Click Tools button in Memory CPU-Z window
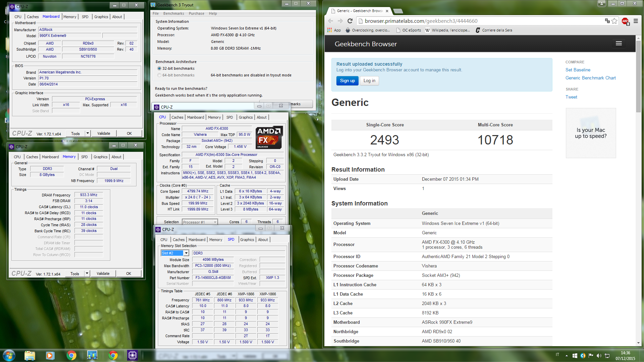The image size is (644, 362). pyautogui.click(x=74, y=274)
